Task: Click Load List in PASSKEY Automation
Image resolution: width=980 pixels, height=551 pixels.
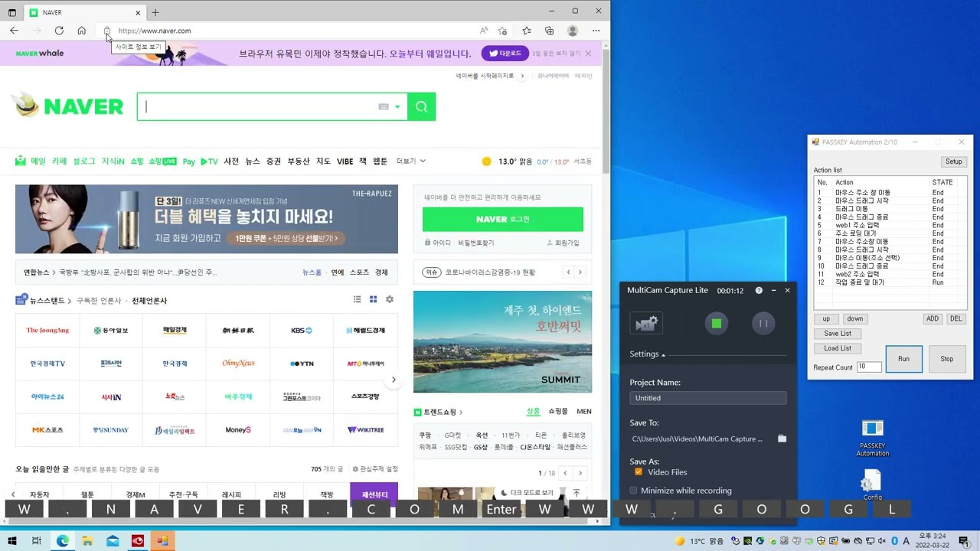Action: (x=838, y=348)
